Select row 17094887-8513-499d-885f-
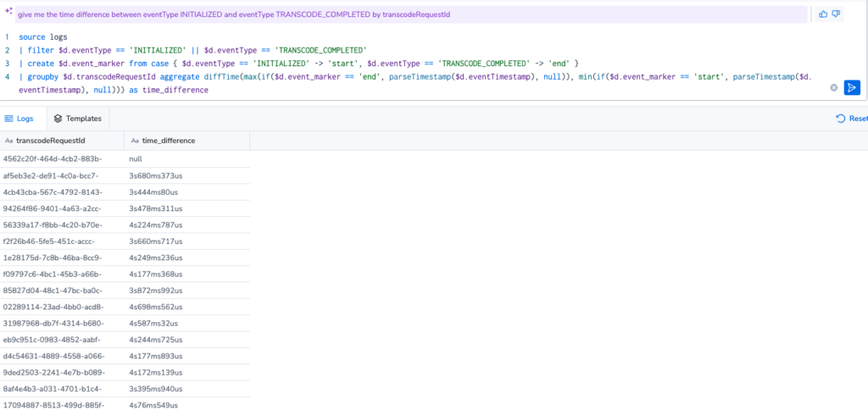The height and width of the screenshot is (411, 868). [x=125, y=404]
